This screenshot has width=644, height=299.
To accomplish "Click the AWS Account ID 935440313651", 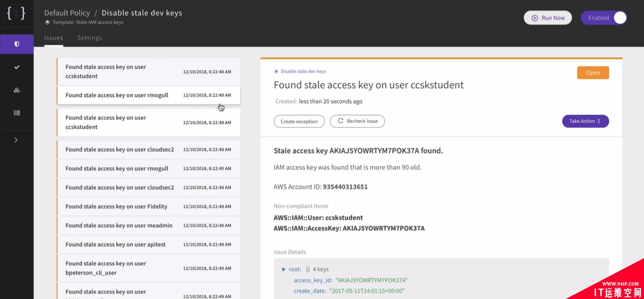I will tap(345, 187).
